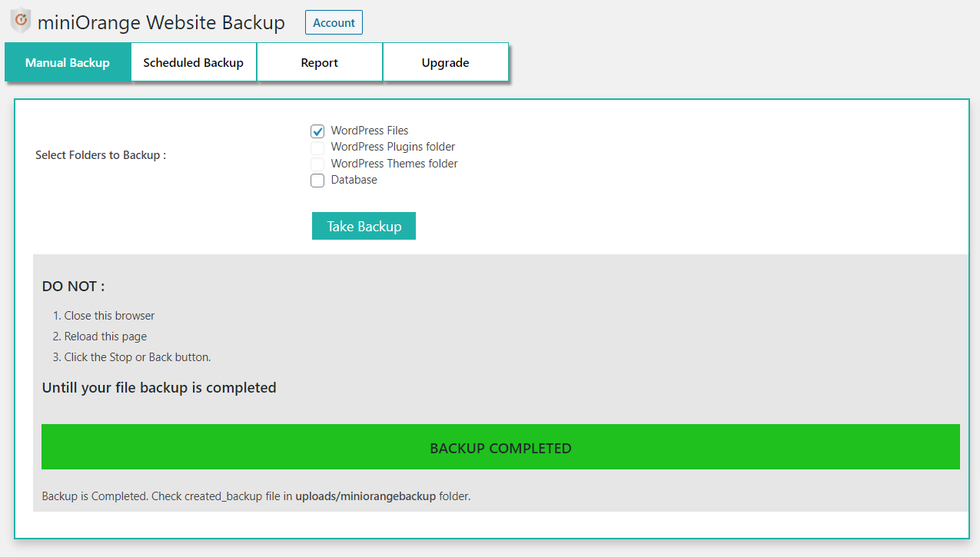Open the Account button
This screenshot has width=980, height=557.
[334, 22]
